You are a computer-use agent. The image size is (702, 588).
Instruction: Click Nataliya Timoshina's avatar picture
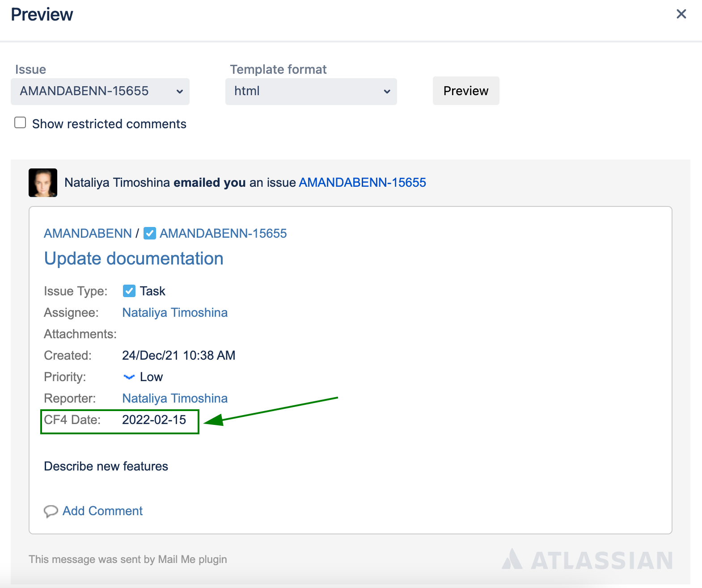point(43,183)
